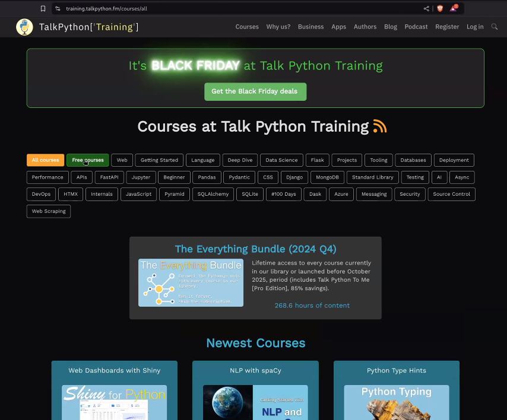
Task: Open The Everything Bundle (2024 Q4) title link
Action: tap(255, 249)
